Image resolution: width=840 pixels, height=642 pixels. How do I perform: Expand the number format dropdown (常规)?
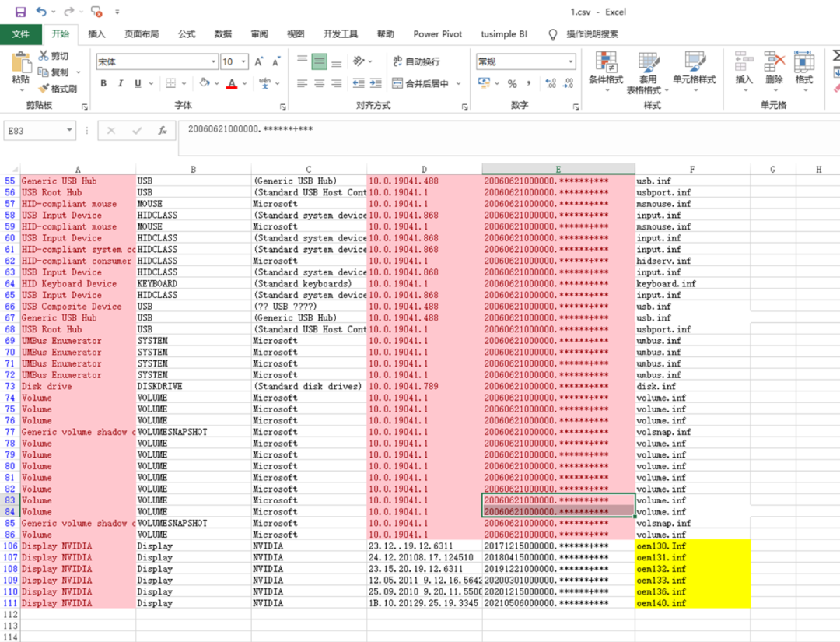570,61
